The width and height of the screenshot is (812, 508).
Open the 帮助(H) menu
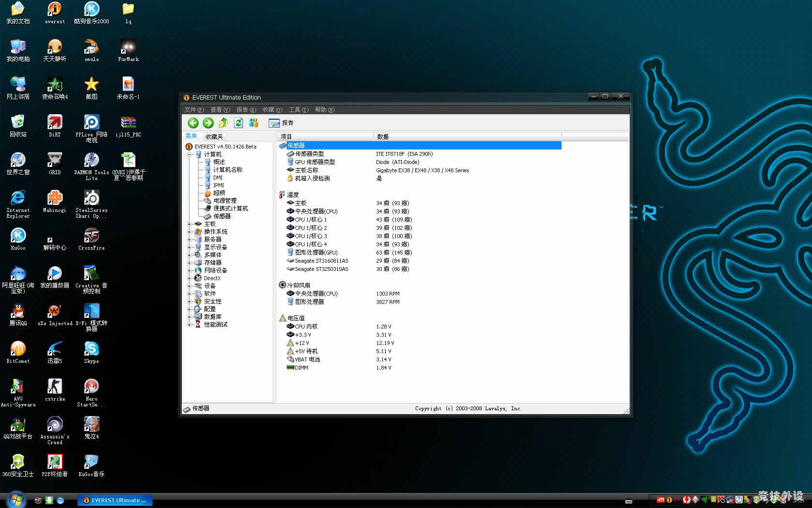pyautogui.click(x=324, y=110)
